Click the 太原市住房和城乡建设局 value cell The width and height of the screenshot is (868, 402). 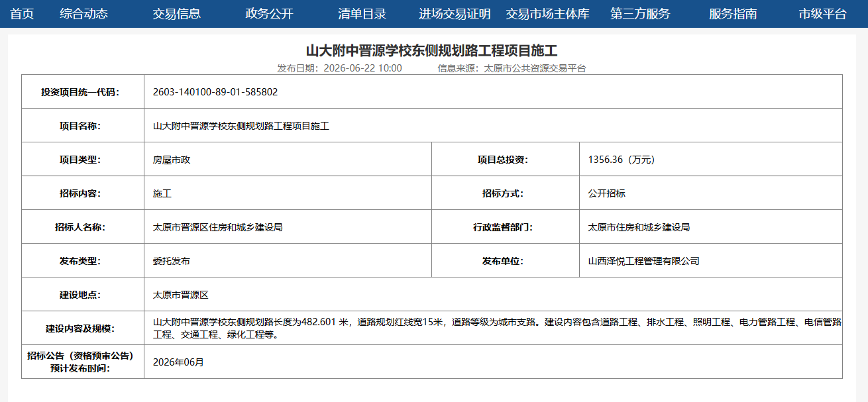pos(711,227)
